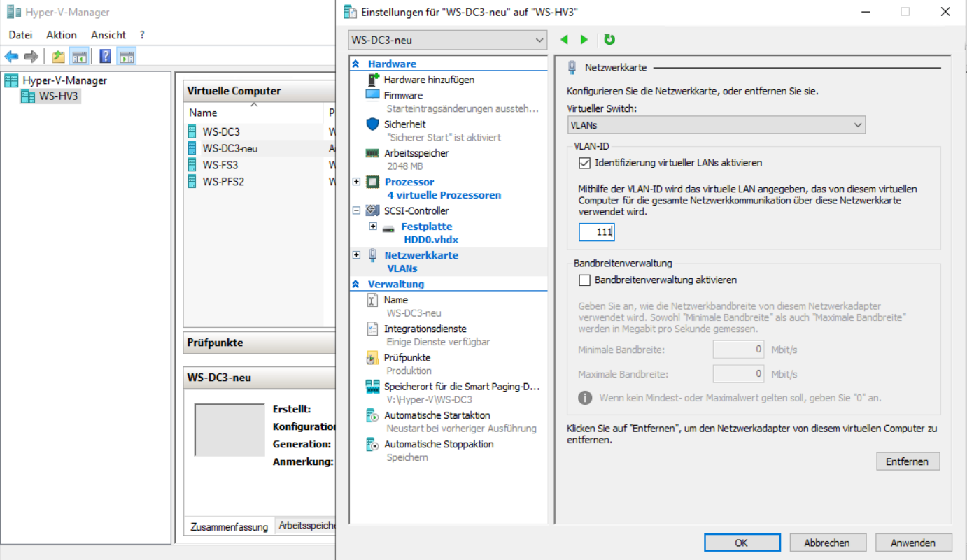Click the up-folder icon in Hyper-V Manager toolbar
The width and height of the screenshot is (967, 560).
(x=59, y=57)
